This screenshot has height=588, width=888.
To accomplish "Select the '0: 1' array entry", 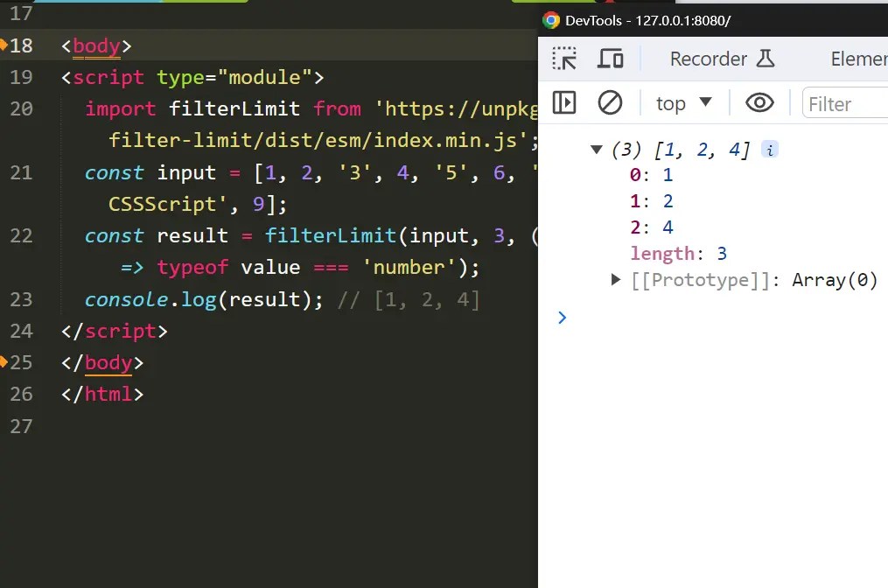I will point(651,175).
